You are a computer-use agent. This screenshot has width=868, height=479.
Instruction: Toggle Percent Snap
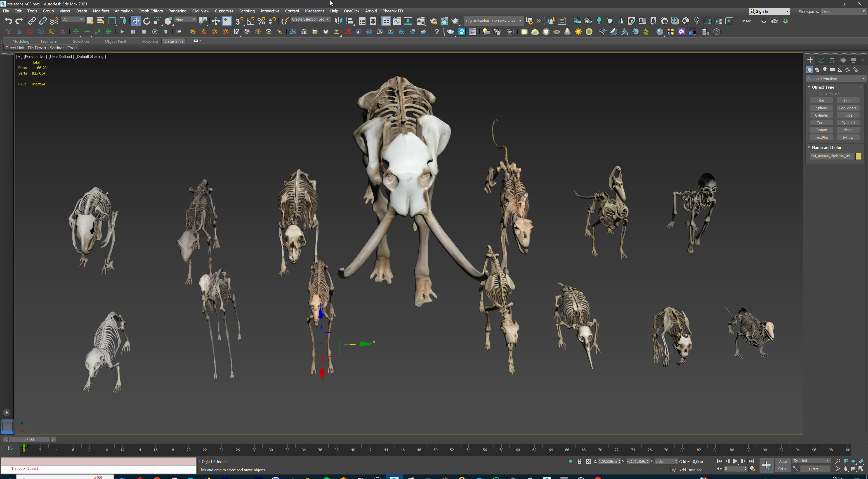pyautogui.click(x=261, y=21)
